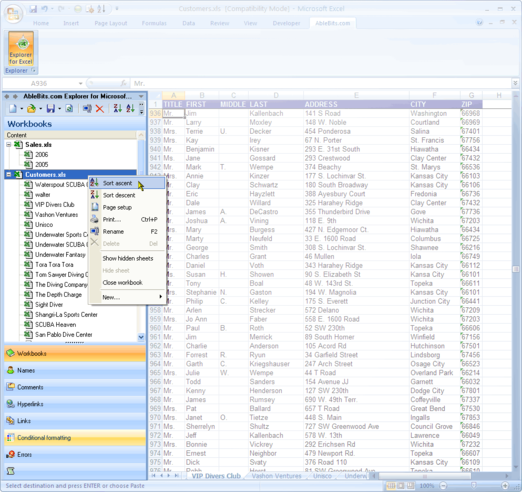Click the Undo icon in Quick Access Toolbar

point(44,9)
